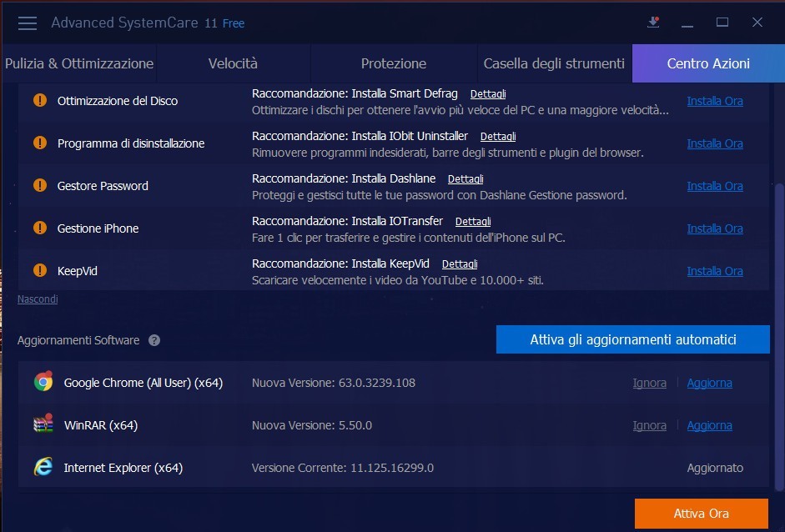Image resolution: width=785 pixels, height=532 pixels.
Task: Click the WinRAR icon
Action: click(x=43, y=425)
